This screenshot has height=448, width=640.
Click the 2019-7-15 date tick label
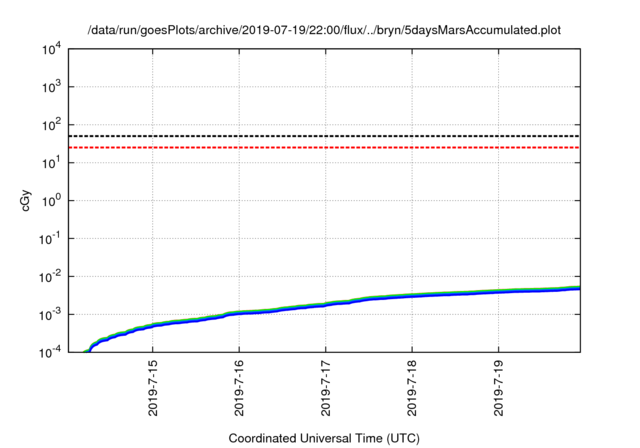point(153,388)
